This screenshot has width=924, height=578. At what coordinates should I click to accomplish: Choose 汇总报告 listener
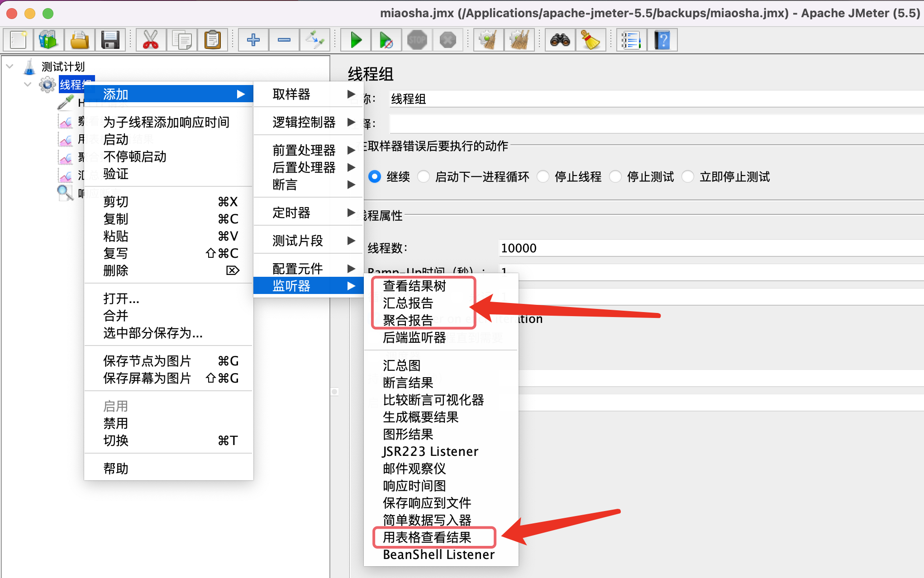pyautogui.click(x=408, y=303)
